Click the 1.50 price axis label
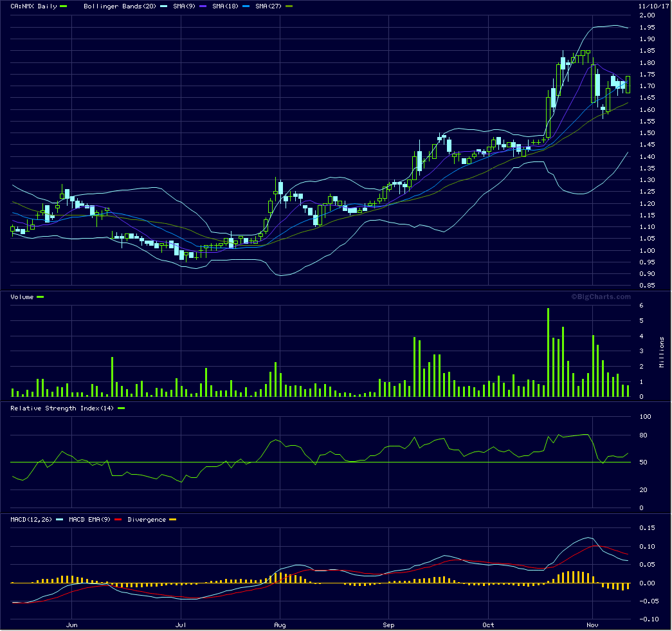This screenshot has width=672, height=631. (647, 133)
